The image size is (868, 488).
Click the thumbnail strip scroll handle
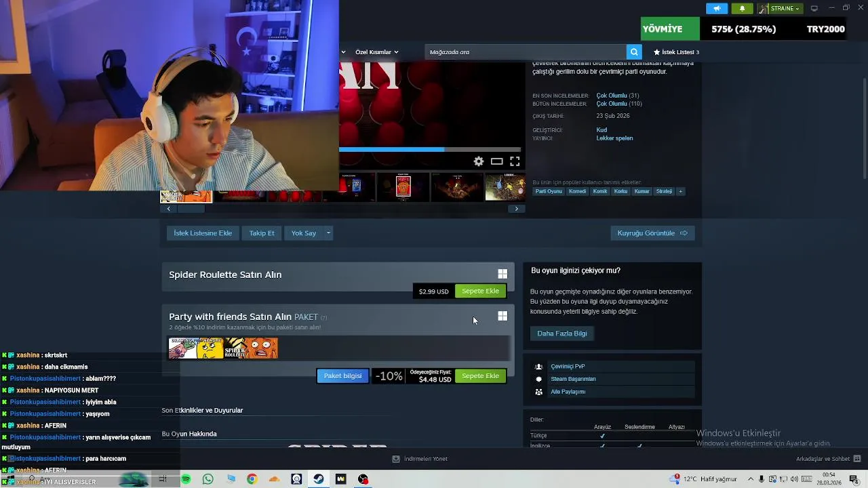[191, 209]
